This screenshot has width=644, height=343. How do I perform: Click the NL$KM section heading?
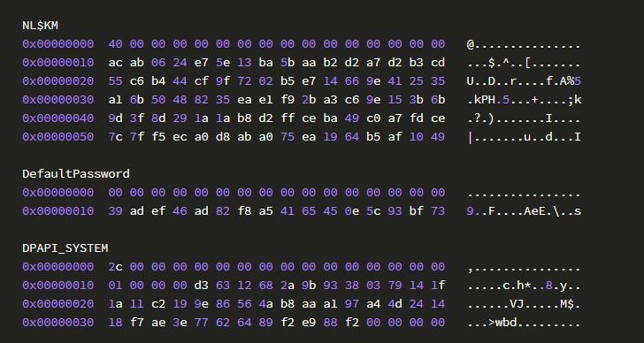pyautogui.click(x=41, y=26)
